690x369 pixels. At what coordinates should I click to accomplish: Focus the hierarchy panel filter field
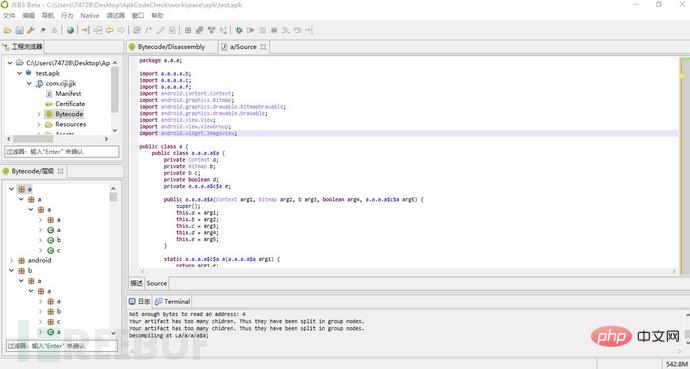[62, 346]
